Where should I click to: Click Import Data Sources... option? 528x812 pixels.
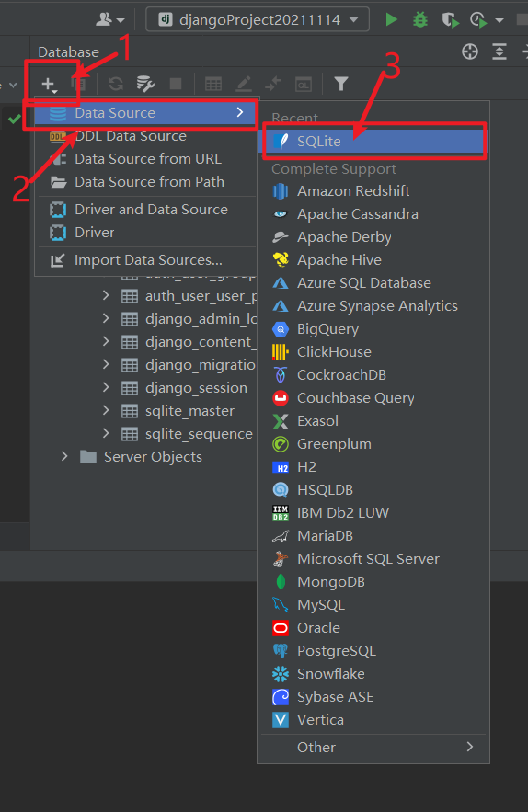[x=146, y=260]
